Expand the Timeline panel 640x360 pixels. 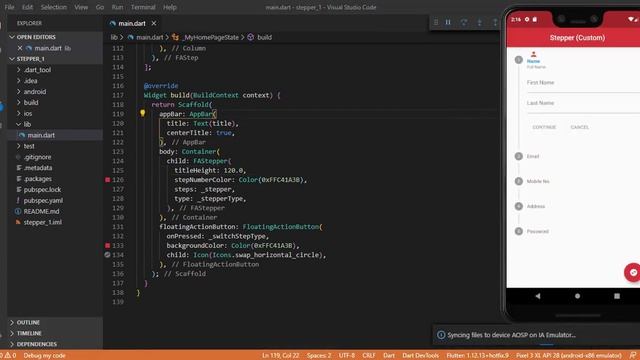[x=12, y=333]
